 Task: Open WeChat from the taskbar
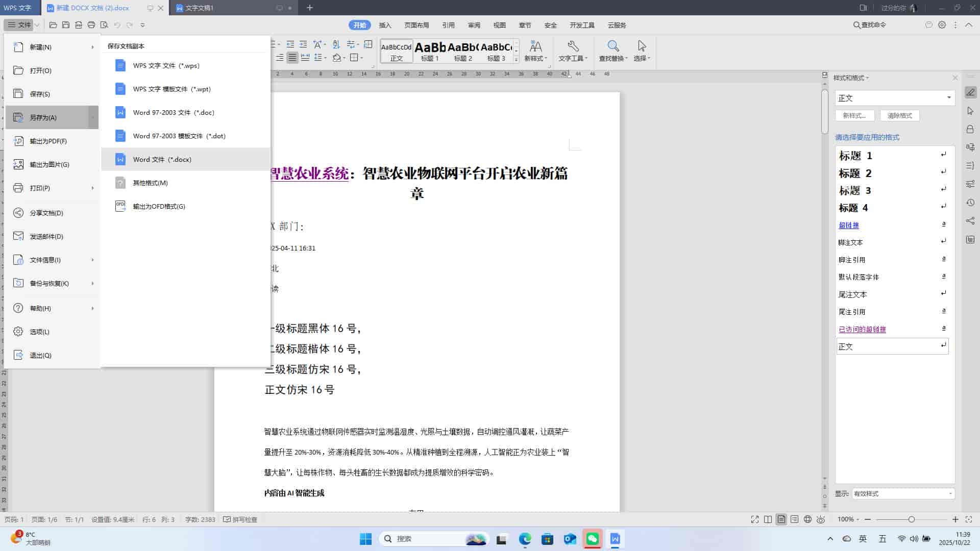[x=593, y=539]
